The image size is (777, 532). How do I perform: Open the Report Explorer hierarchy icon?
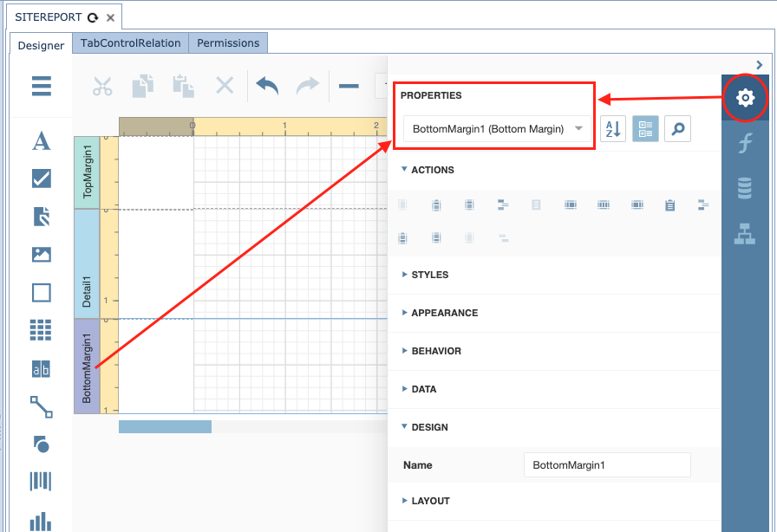(744, 234)
